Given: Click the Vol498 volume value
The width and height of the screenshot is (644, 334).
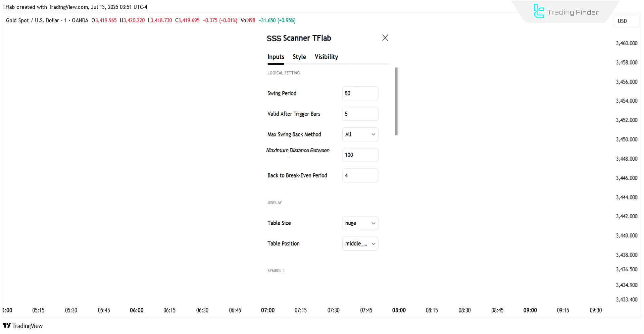Looking at the screenshot, I should click(x=248, y=20).
